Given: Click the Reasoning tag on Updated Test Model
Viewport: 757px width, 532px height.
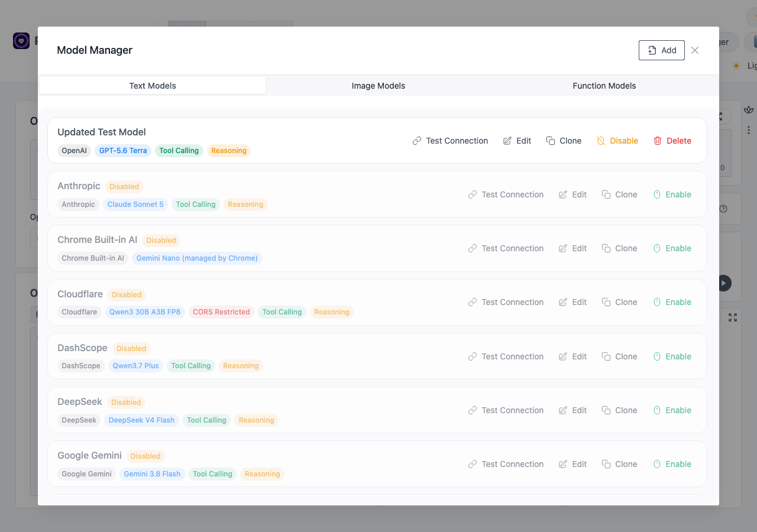Looking at the screenshot, I should pyautogui.click(x=229, y=151).
